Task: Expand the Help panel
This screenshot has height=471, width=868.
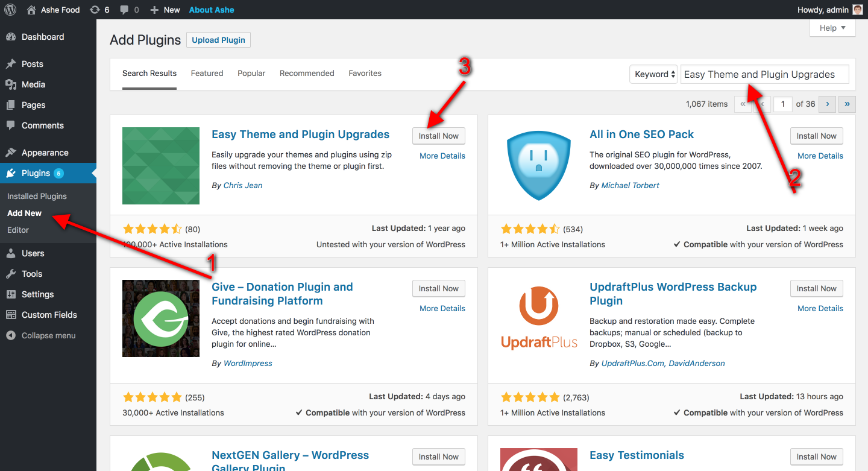Action: [832, 28]
